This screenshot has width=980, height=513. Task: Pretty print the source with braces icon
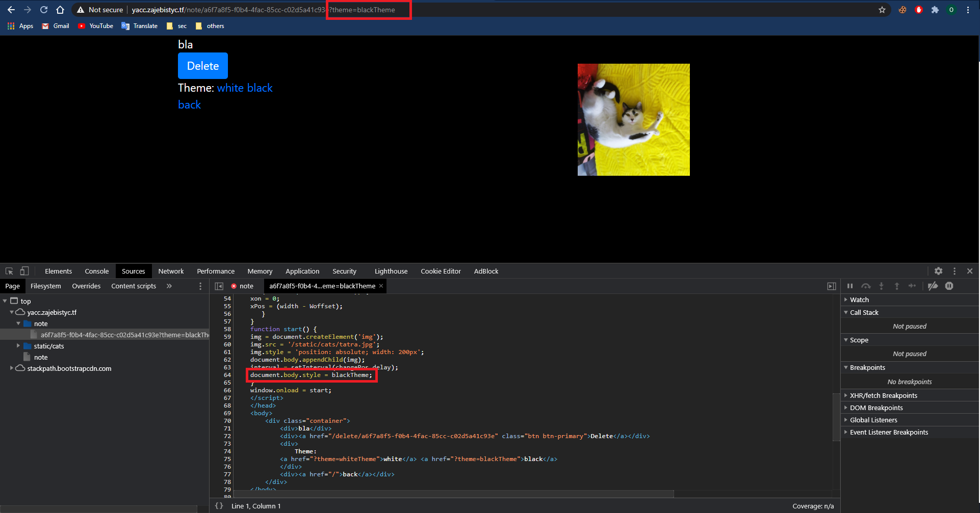tap(219, 506)
